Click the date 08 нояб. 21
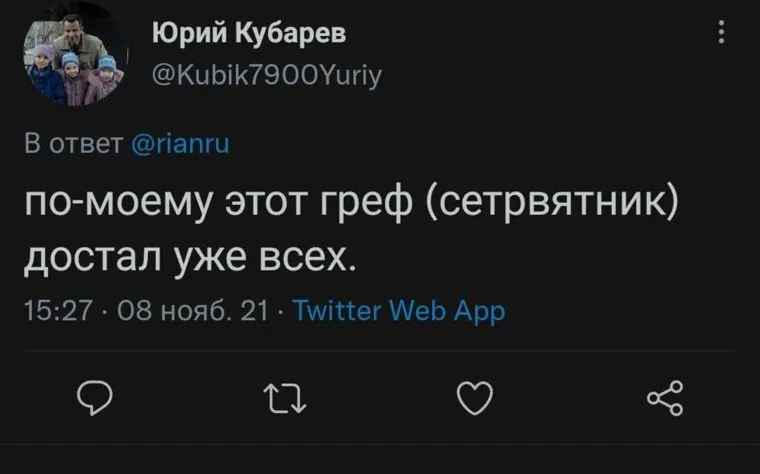Viewport: 760px width, 474px height. tap(193, 311)
